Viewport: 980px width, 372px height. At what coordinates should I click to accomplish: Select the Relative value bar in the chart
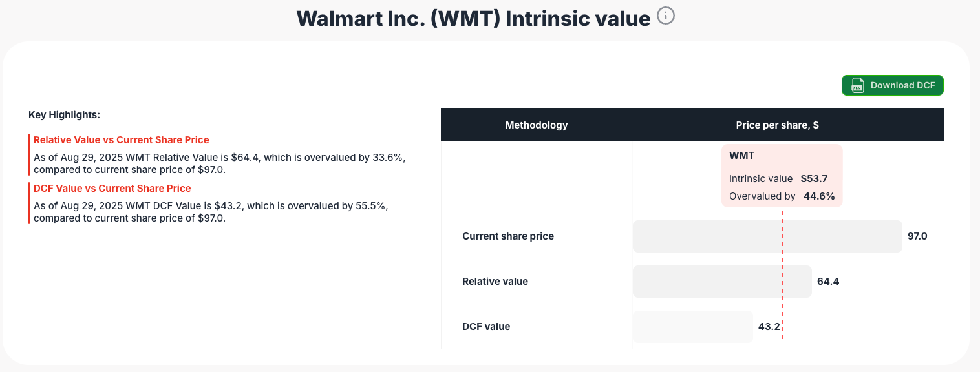[x=722, y=281]
